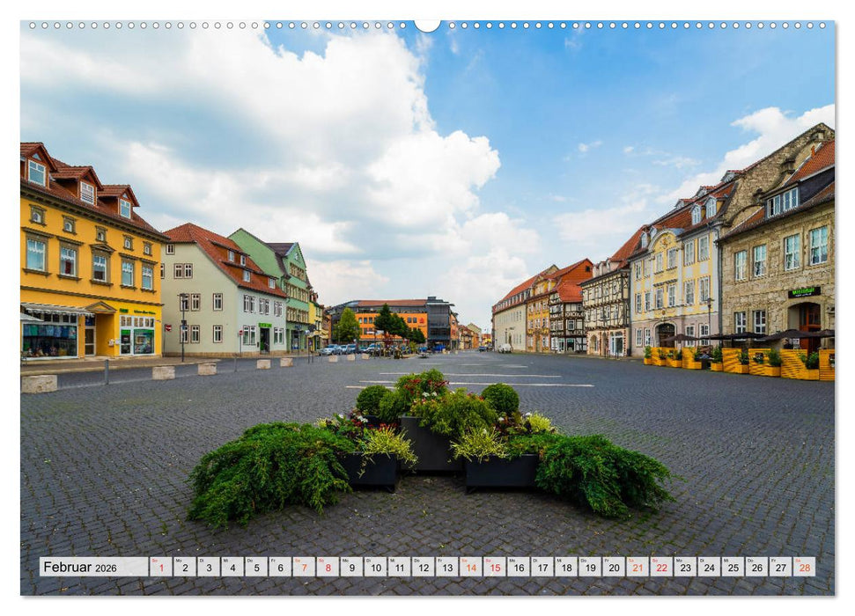This screenshot has width=855, height=616.
Task: Click the red Sunday date 8
Action: point(326,568)
